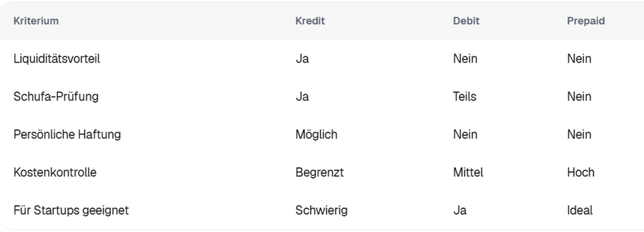Viewport: 644px width, 232px height.
Task: Click Debit Ja in Für Startups row
Action: (460, 210)
